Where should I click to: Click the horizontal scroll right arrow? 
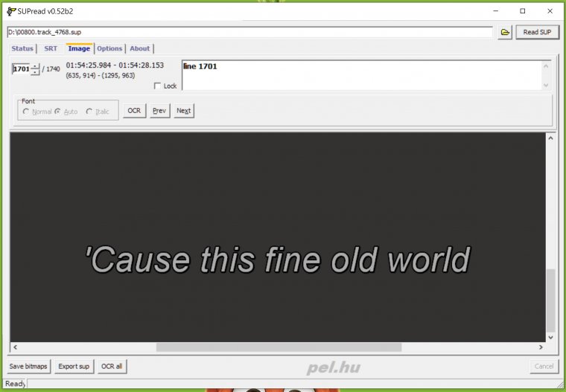click(x=541, y=347)
